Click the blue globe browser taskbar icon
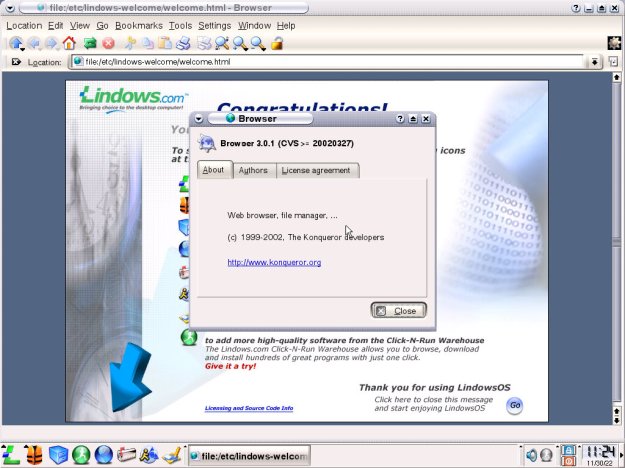Image resolution: width=625 pixels, height=468 pixels. pyautogui.click(x=103, y=455)
